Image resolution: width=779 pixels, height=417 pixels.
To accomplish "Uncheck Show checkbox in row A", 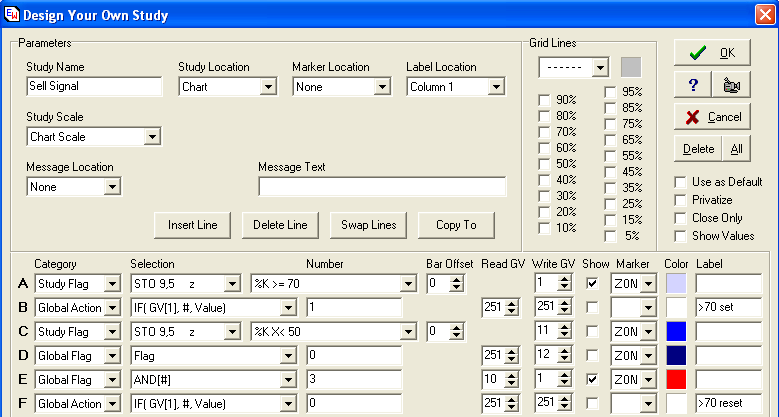I will 593,283.
